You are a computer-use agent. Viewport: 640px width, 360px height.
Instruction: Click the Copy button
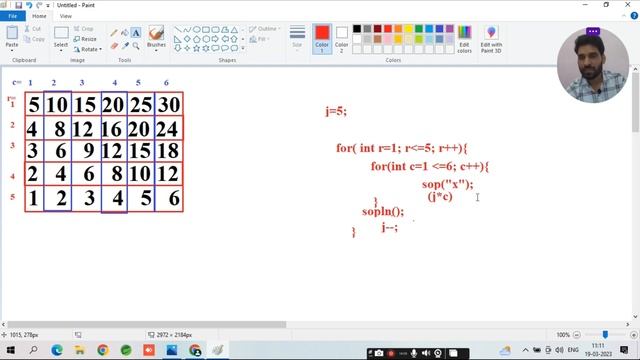click(x=34, y=39)
